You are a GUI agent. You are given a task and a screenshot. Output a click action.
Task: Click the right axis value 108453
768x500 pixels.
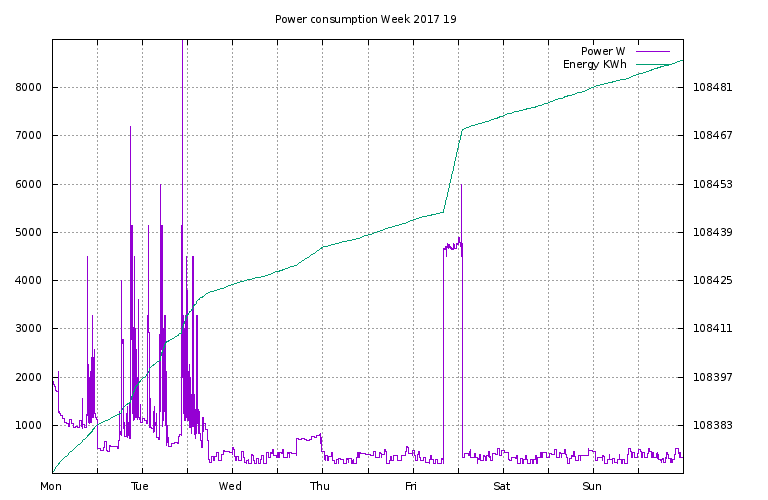(713, 184)
